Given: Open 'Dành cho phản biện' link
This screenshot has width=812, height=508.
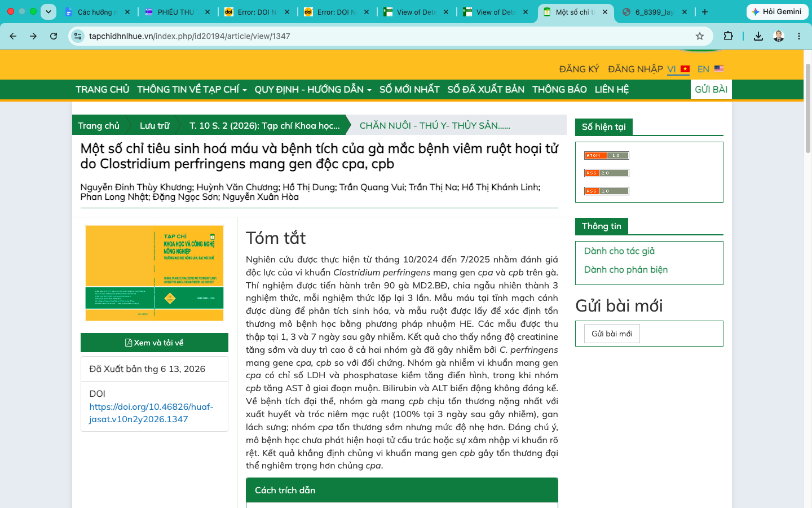Looking at the screenshot, I should (x=626, y=270).
